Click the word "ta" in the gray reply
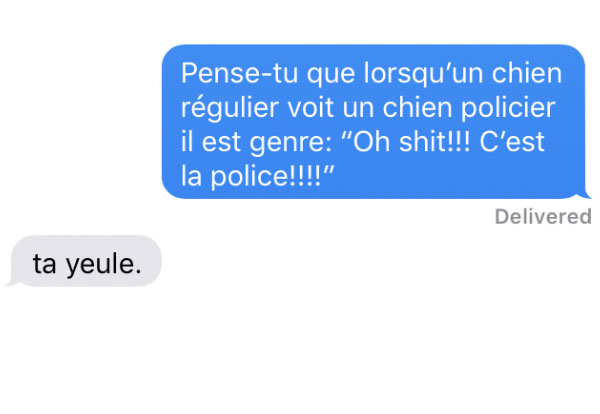This screenshot has height=414, width=600. point(44,264)
